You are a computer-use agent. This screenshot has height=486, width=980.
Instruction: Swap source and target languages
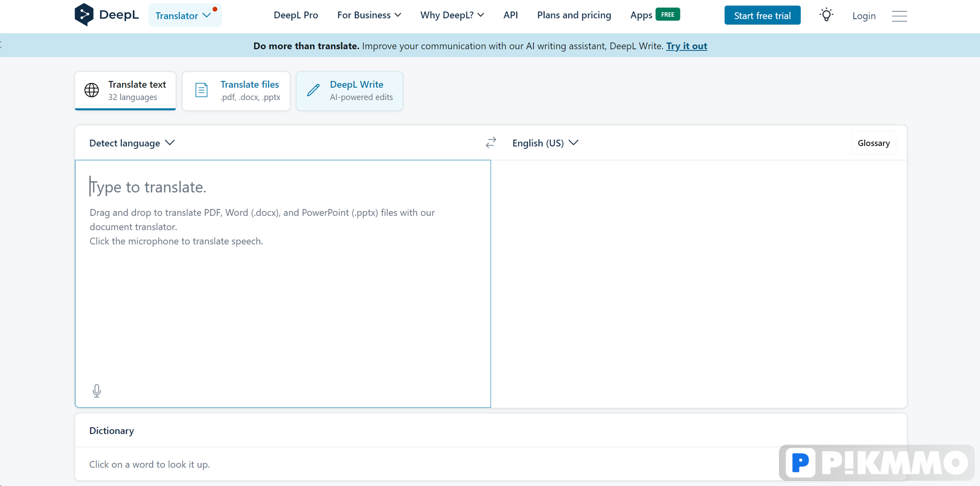[491, 142]
